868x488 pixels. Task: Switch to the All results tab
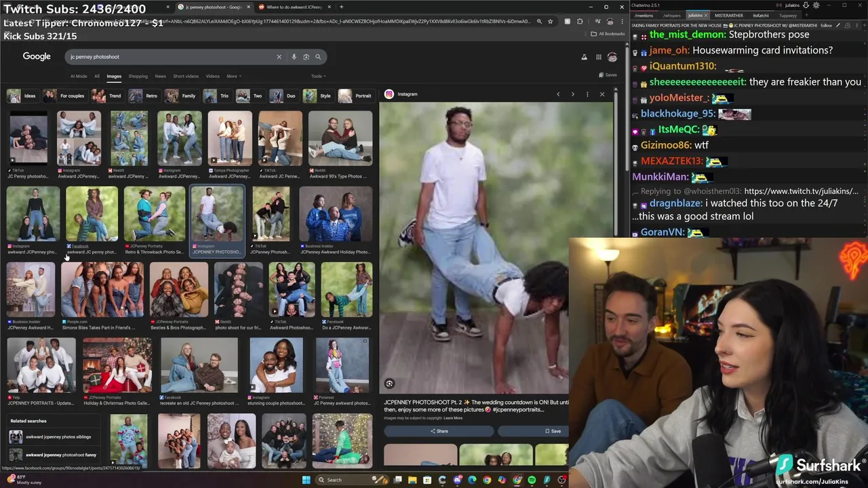97,76
